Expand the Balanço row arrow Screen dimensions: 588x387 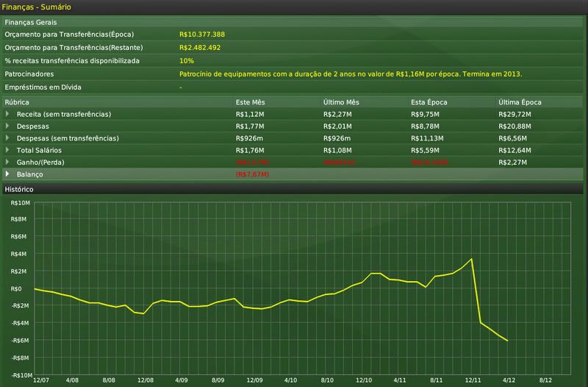pyautogui.click(x=8, y=174)
